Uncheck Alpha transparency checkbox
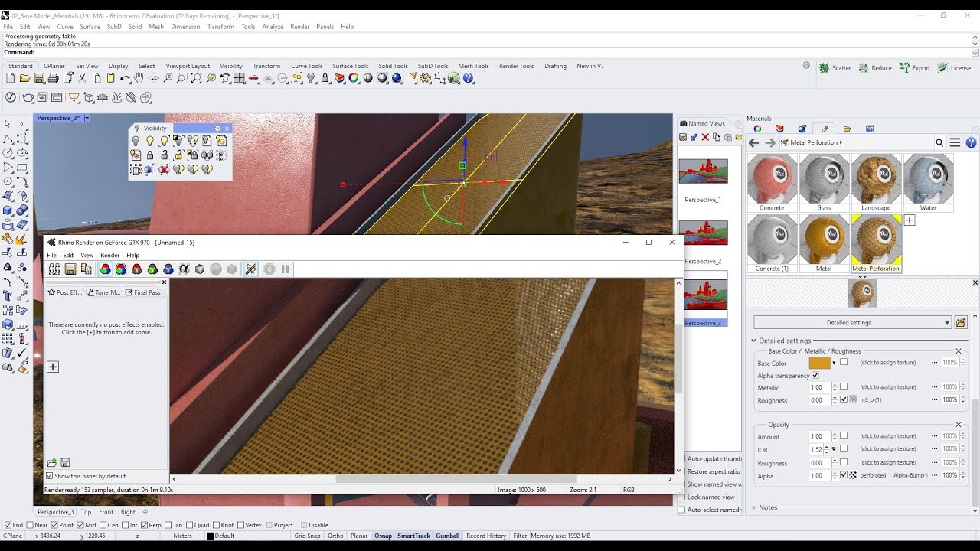This screenshot has width=980, height=551. pyautogui.click(x=815, y=376)
